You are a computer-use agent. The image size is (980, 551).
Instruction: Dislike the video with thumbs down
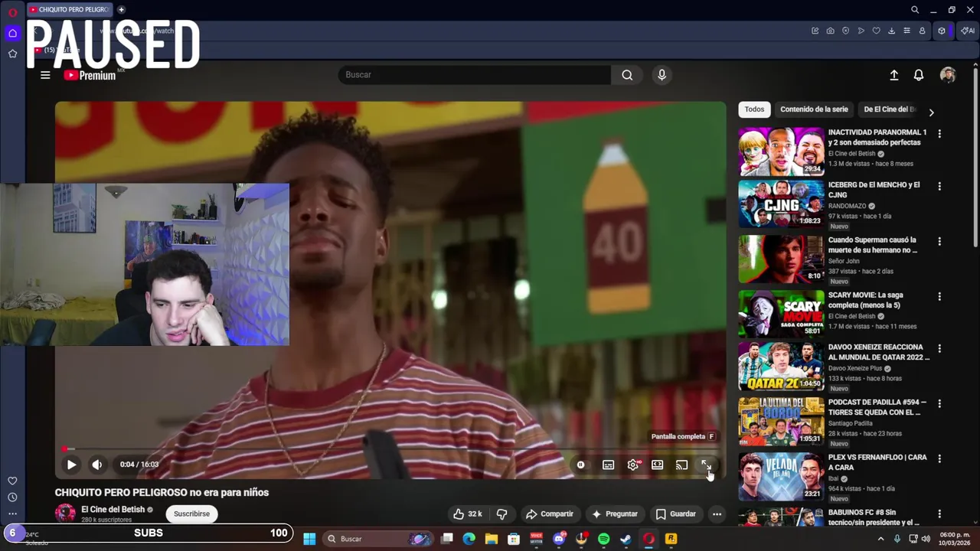pyautogui.click(x=502, y=514)
